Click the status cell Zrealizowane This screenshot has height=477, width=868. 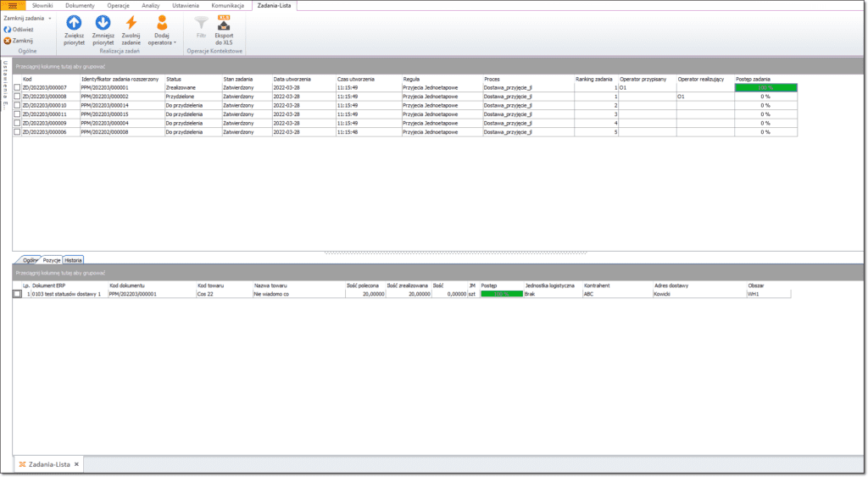pyautogui.click(x=193, y=87)
